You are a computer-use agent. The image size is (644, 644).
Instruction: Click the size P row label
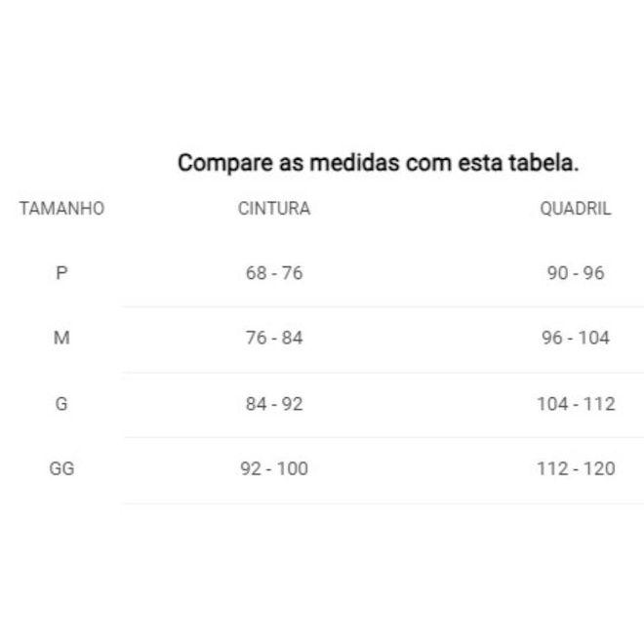[x=61, y=273]
